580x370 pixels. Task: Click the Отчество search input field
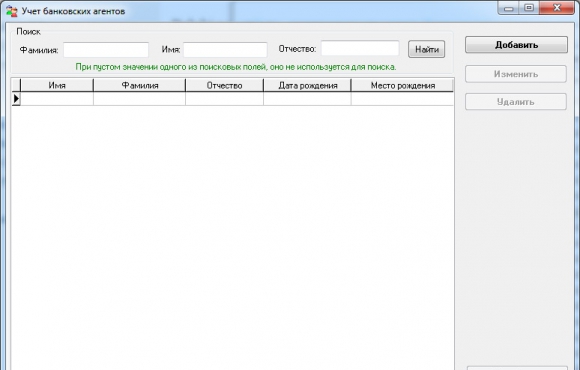point(360,48)
